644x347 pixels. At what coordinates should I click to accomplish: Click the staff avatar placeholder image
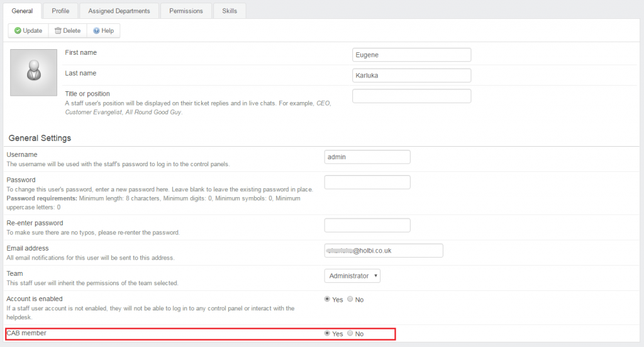point(34,73)
